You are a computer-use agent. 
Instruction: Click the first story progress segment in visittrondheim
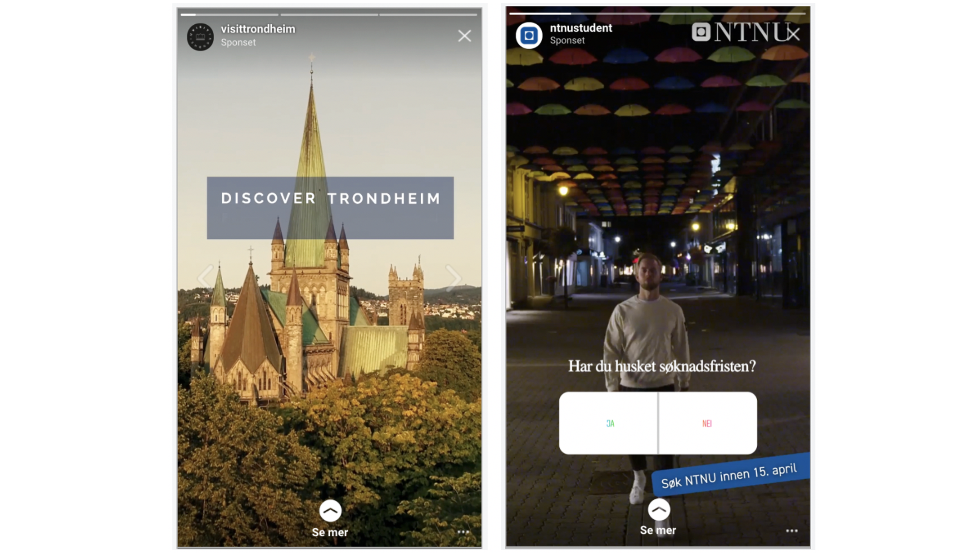pyautogui.click(x=229, y=14)
